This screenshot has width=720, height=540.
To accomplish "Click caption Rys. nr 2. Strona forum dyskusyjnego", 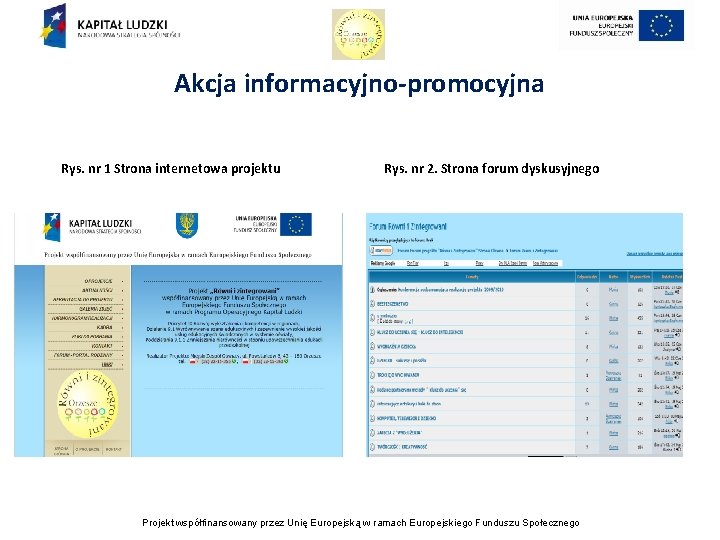I will 491,169.
